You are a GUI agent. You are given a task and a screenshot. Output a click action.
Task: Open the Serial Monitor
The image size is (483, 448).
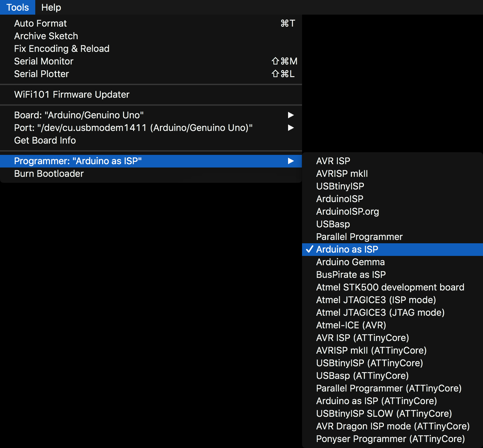pyautogui.click(x=44, y=61)
